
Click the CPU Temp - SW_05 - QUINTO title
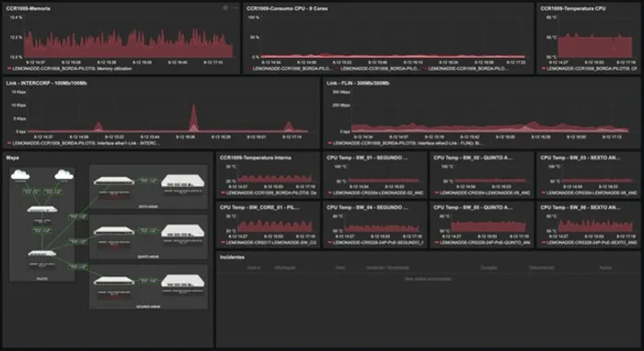473,207
